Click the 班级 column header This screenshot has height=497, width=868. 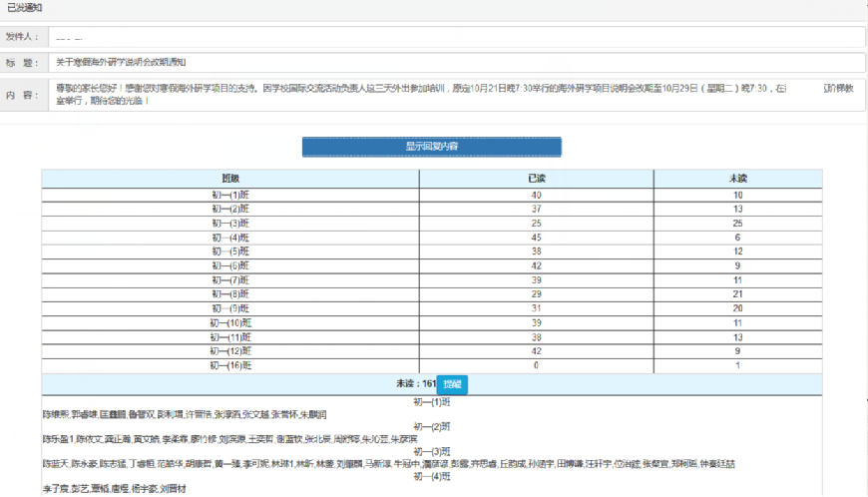point(230,179)
